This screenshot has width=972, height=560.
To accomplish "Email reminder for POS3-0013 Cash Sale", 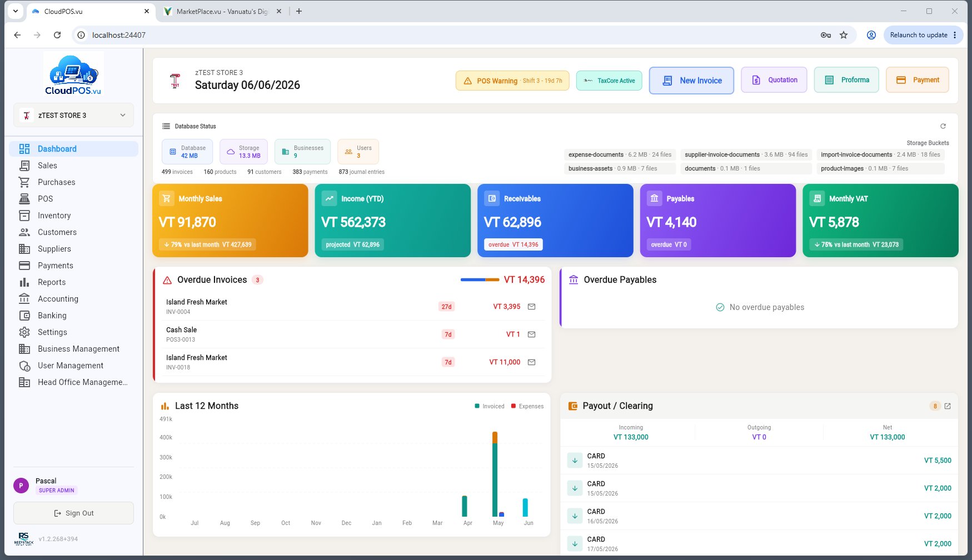I will [531, 334].
